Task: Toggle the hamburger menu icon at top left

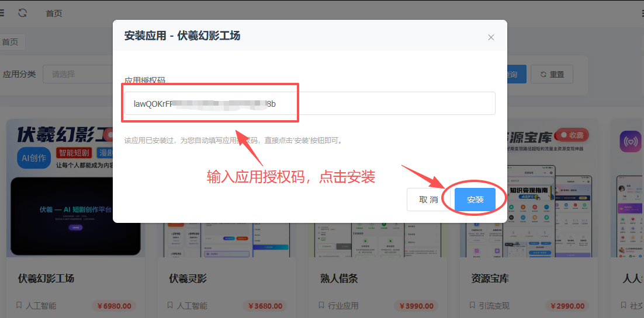Action: pos(1,13)
